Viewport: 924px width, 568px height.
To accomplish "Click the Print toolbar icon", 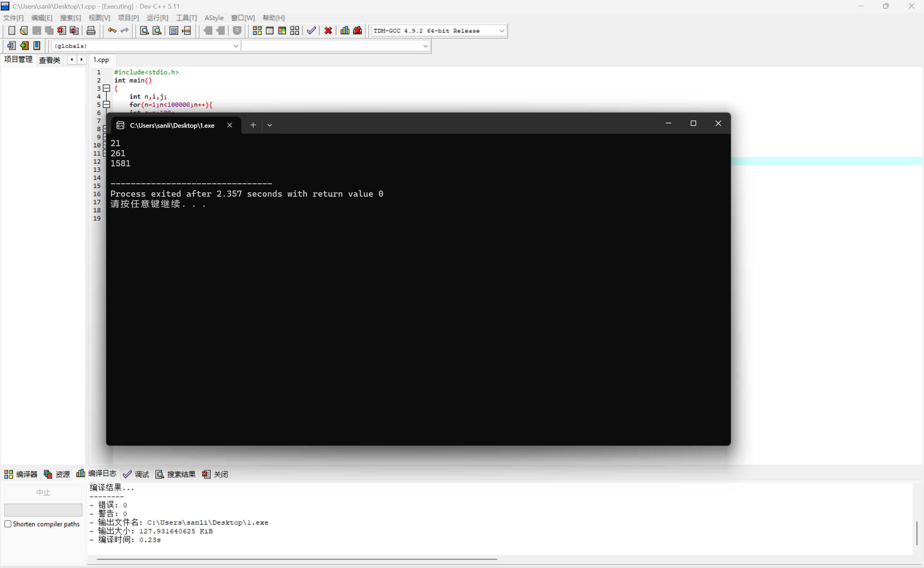I will pyautogui.click(x=91, y=31).
